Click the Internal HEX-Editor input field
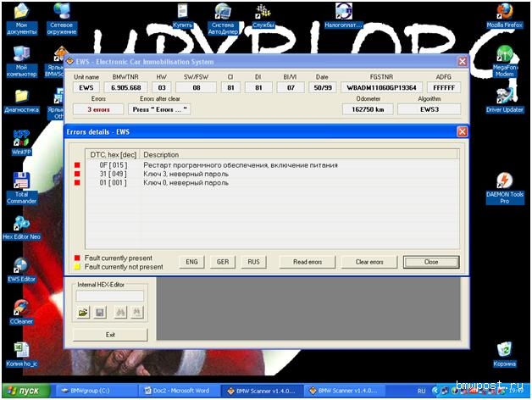This screenshot has height=400, width=532. [x=110, y=296]
